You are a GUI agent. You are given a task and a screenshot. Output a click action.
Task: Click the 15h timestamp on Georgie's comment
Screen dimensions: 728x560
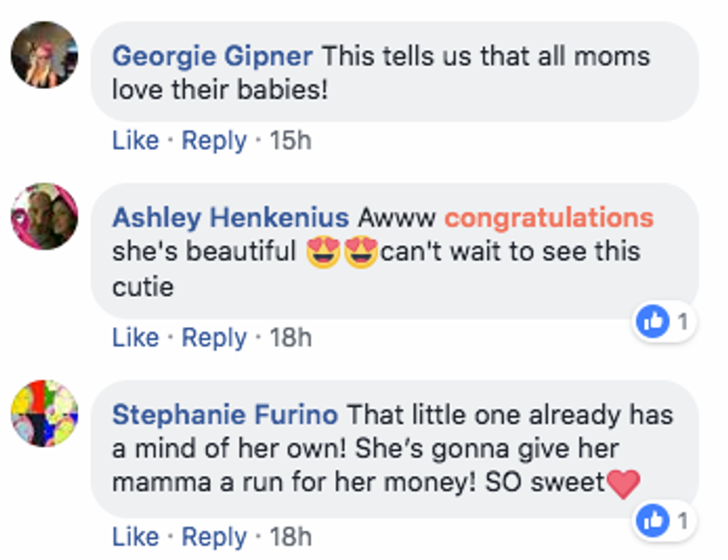(x=290, y=140)
